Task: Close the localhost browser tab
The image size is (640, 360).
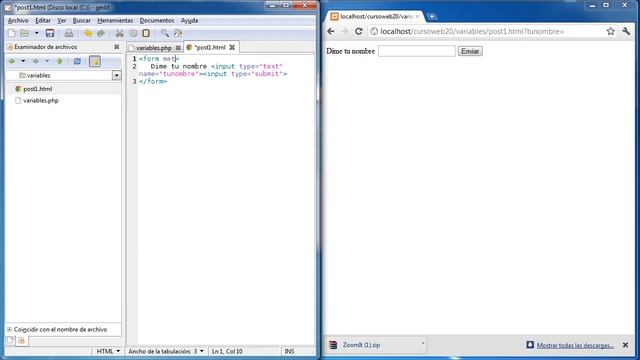Action: click(417, 16)
